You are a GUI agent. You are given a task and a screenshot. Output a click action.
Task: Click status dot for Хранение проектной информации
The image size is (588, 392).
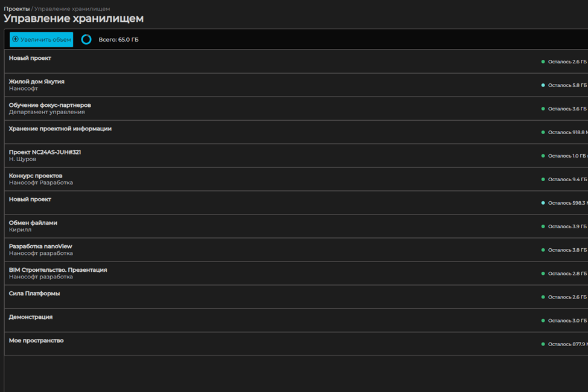click(543, 132)
